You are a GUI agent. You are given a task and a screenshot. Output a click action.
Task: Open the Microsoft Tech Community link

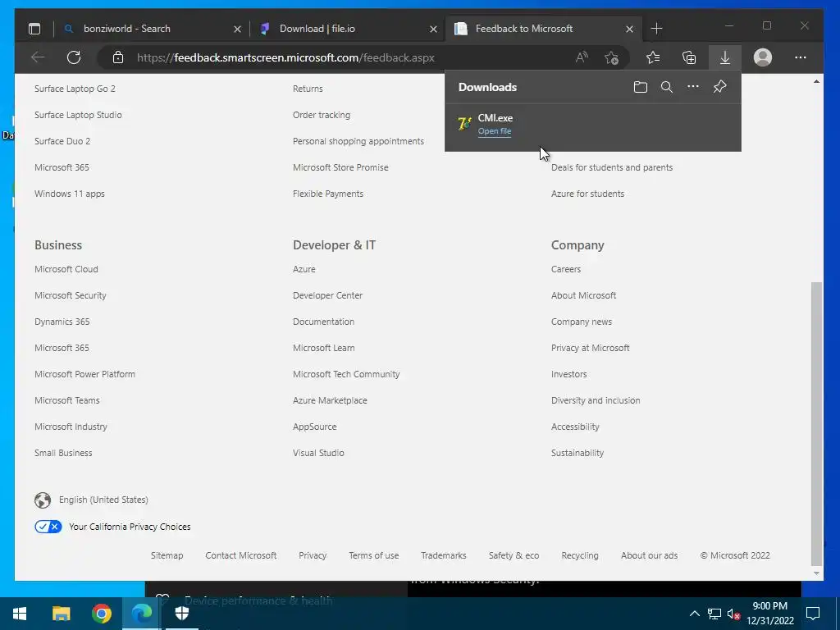(346, 374)
